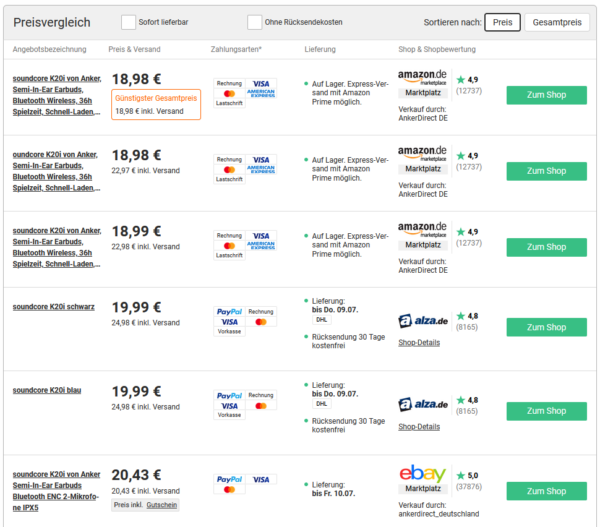The image size is (600, 527).
Task: Open the soundcore K20i schwarz offer link
Action: pyautogui.click(x=54, y=307)
